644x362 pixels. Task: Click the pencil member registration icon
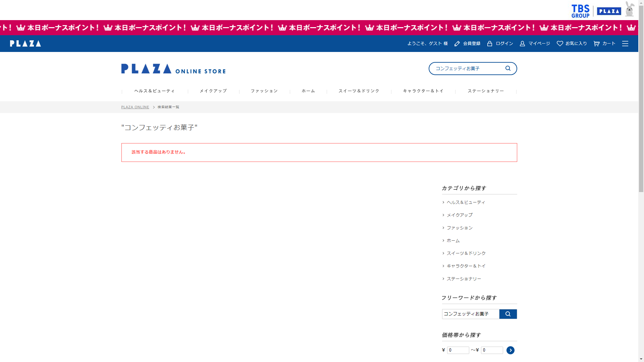click(457, 44)
